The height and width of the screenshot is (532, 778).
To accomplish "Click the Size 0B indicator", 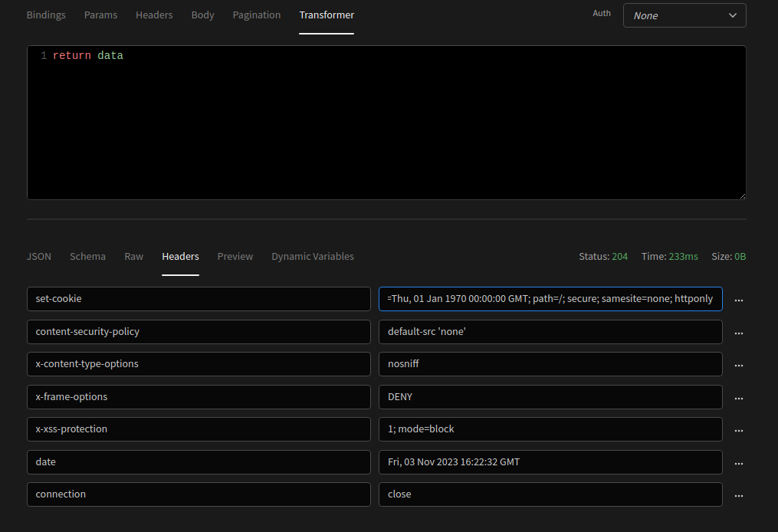I will point(728,257).
